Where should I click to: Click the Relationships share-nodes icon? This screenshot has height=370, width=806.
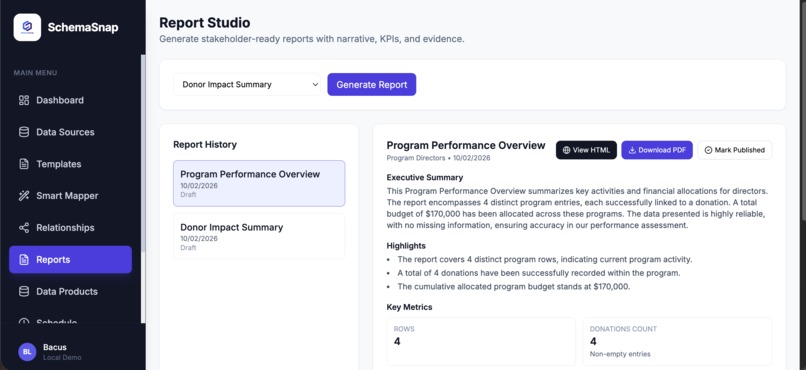[x=24, y=228]
